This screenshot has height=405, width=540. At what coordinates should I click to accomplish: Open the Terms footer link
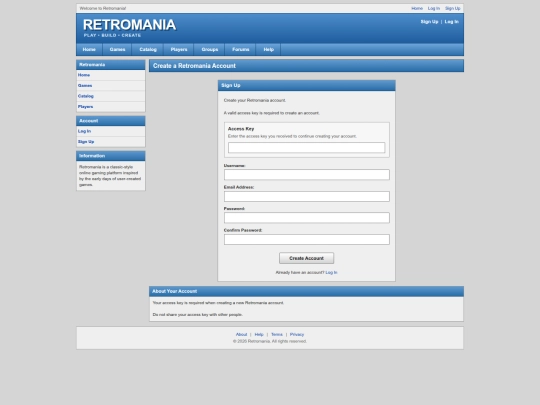tap(277, 334)
